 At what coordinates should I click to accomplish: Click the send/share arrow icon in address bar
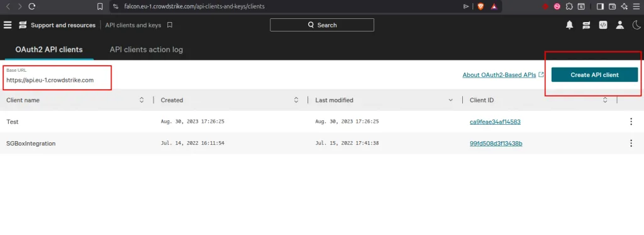pyautogui.click(x=466, y=6)
